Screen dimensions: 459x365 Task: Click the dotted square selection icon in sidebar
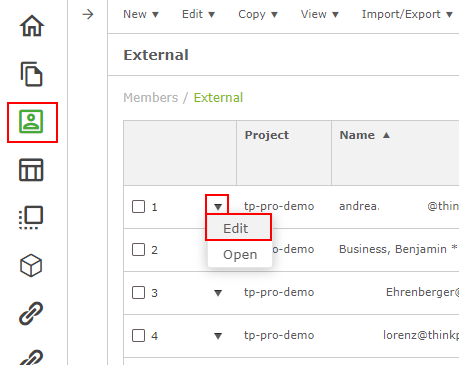31,218
